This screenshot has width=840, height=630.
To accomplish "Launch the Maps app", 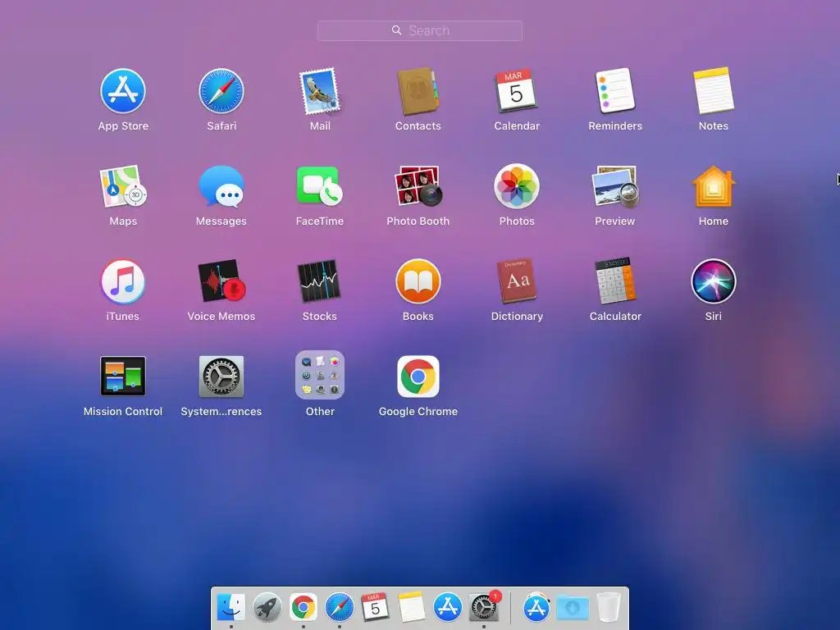I will click(123, 186).
